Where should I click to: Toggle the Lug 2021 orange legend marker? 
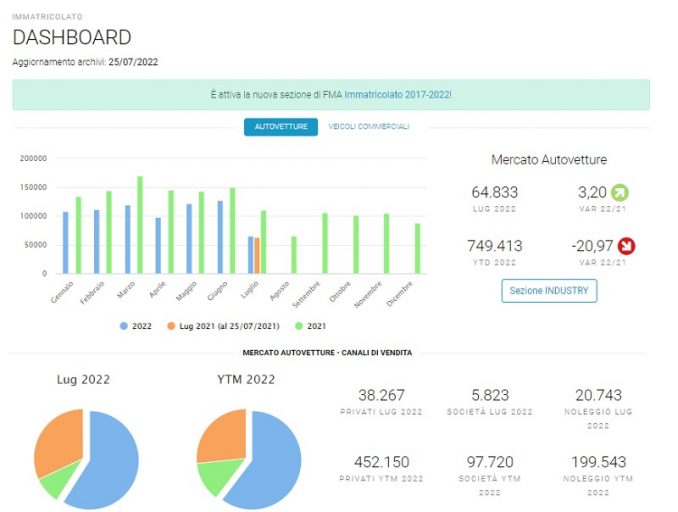coord(171,326)
